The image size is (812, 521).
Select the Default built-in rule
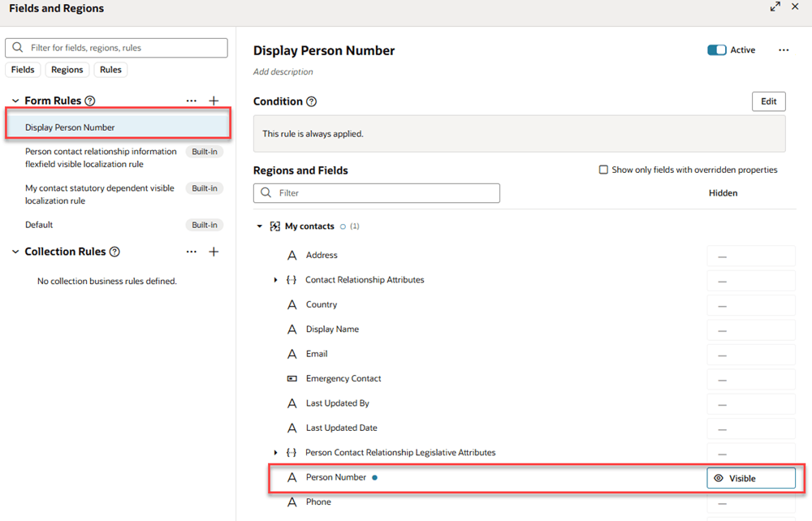tap(39, 225)
